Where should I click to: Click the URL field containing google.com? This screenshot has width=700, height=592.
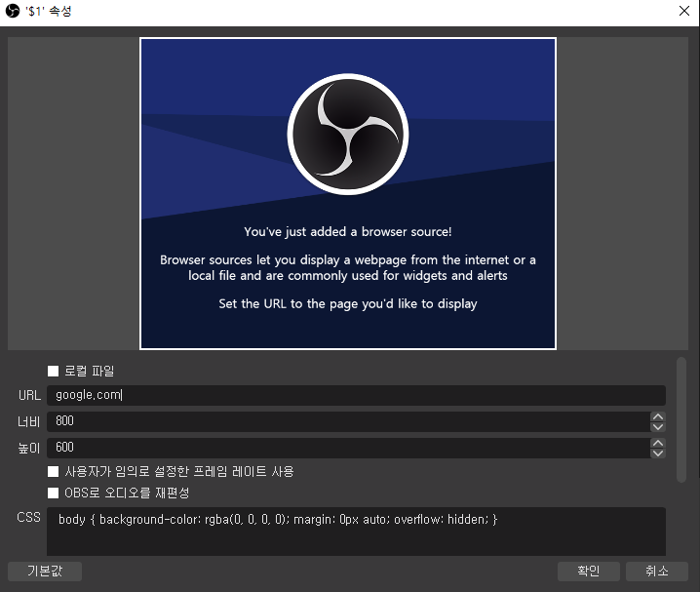click(356, 396)
